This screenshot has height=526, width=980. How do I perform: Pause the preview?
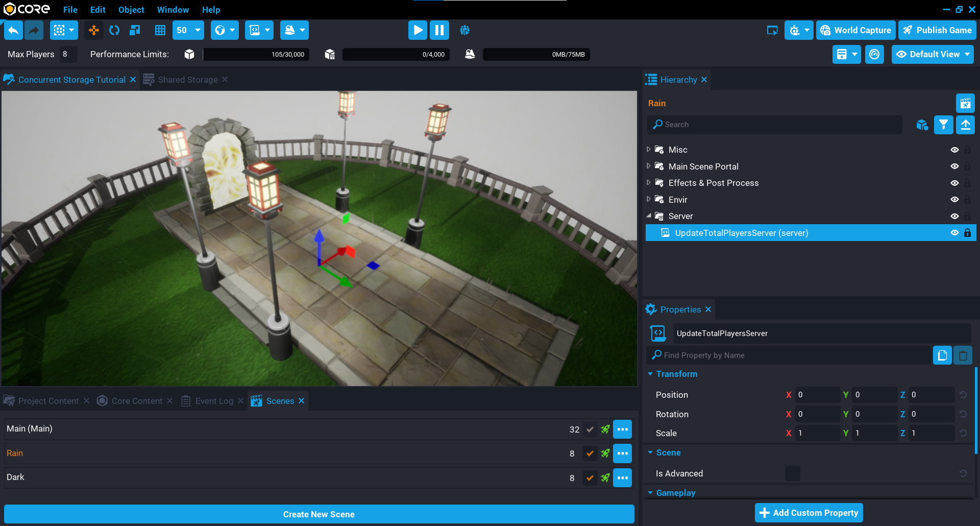[x=439, y=31]
